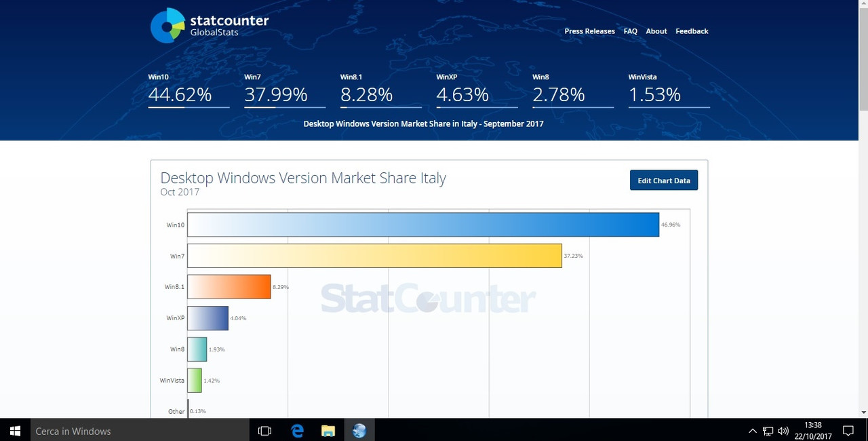Click the dark blue WinXP chart bar
The image size is (868, 441).
click(x=208, y=318)
